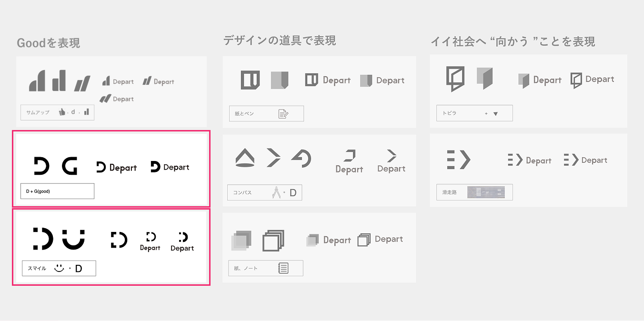Viewport: 644px width, 321px height.
Task: Click the サムアップ text
Action: point(38,112)
